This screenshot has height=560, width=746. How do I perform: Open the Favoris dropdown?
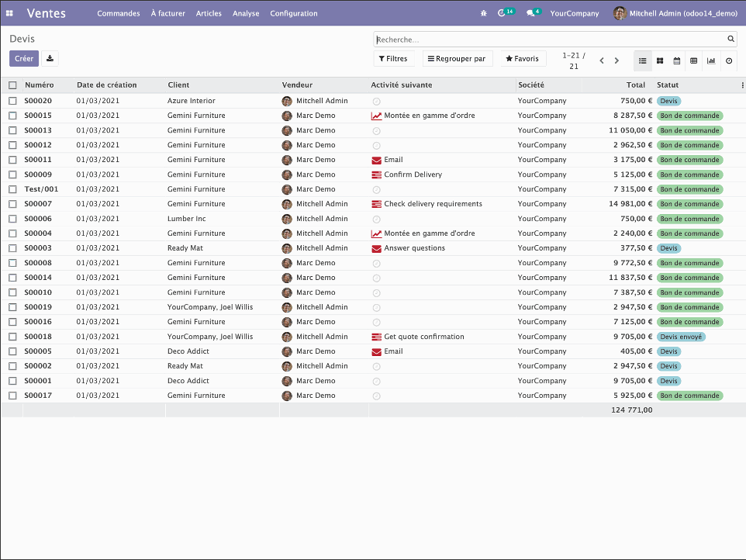pos(523,59)
